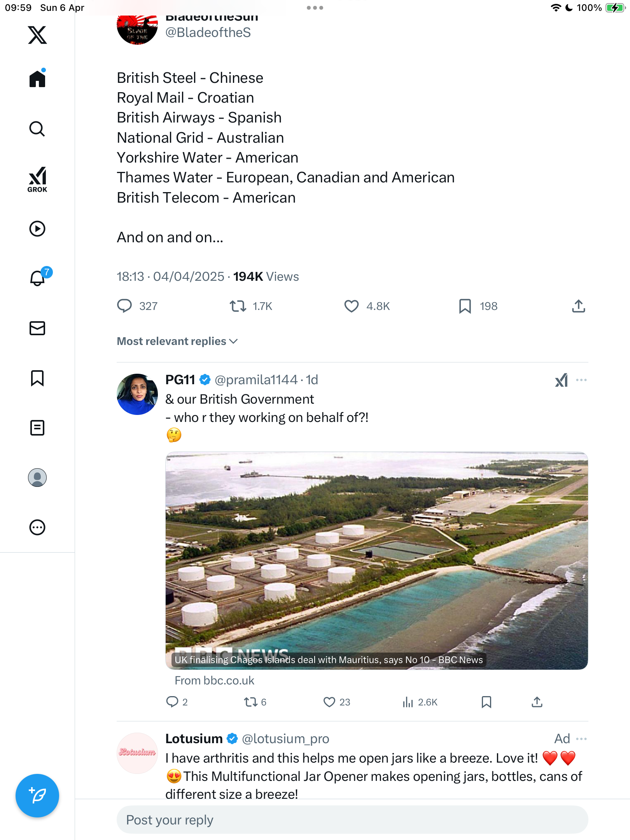
Task: Open the Lists icon in sidebar
Action: coord(37,428)
